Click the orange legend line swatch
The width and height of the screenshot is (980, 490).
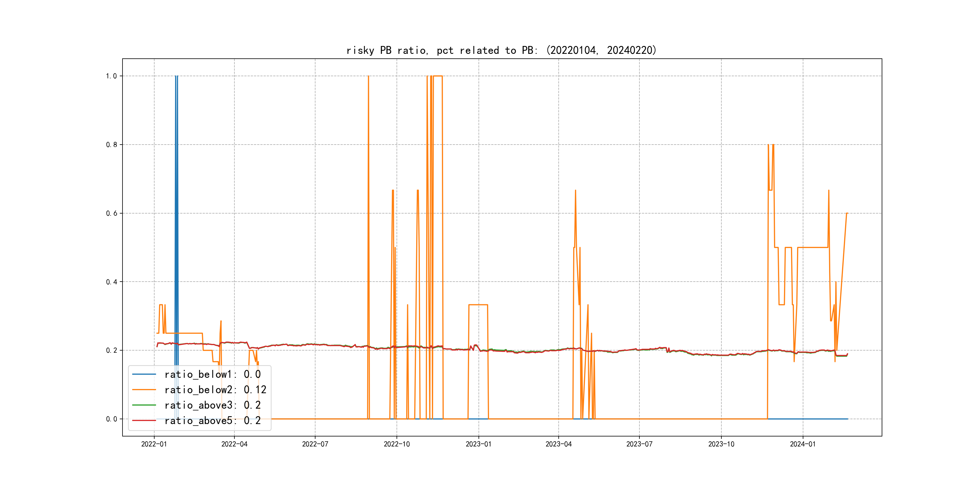(144, 390)
